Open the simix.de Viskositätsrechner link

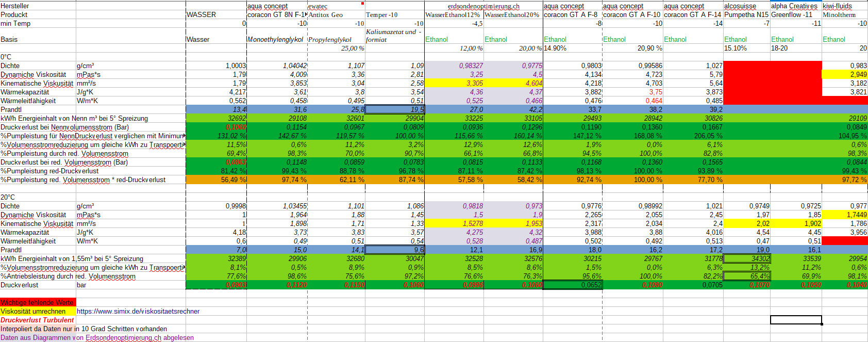138,311
